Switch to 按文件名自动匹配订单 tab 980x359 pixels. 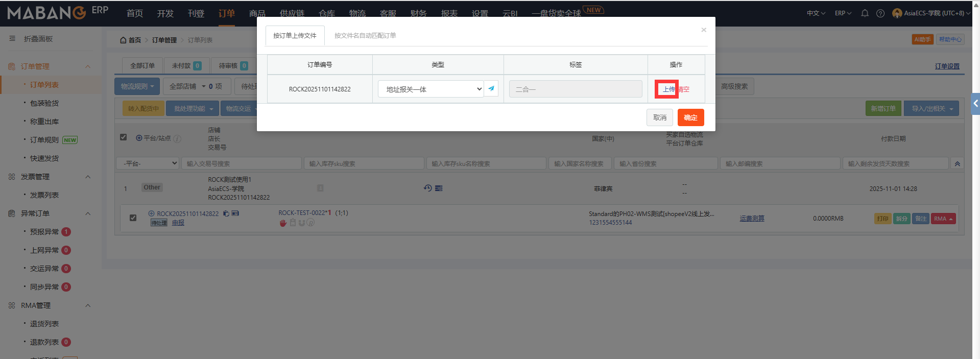(365, 36)
